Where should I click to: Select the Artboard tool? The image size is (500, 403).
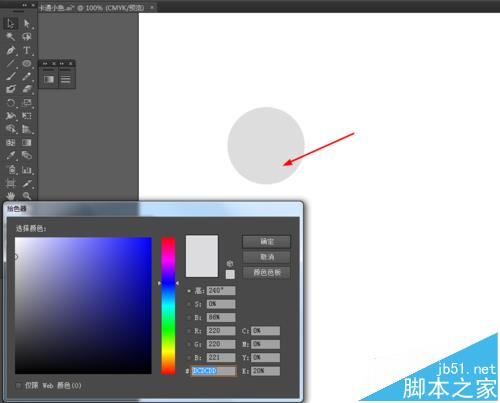click(10, 183)
